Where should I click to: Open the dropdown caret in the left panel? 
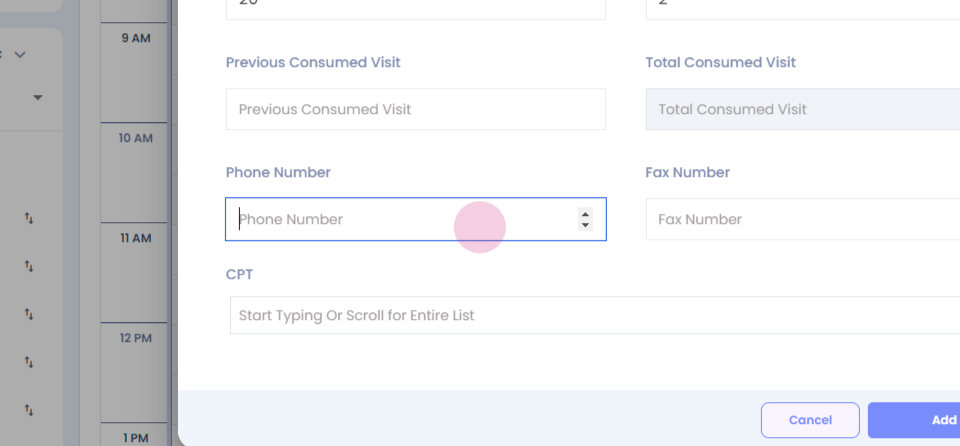click(38, 98)
